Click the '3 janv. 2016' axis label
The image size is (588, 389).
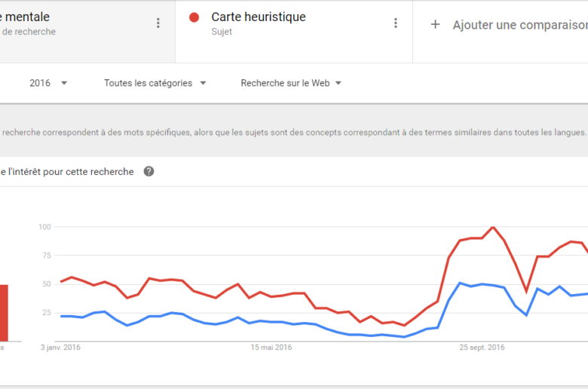[x=60, y=348]
